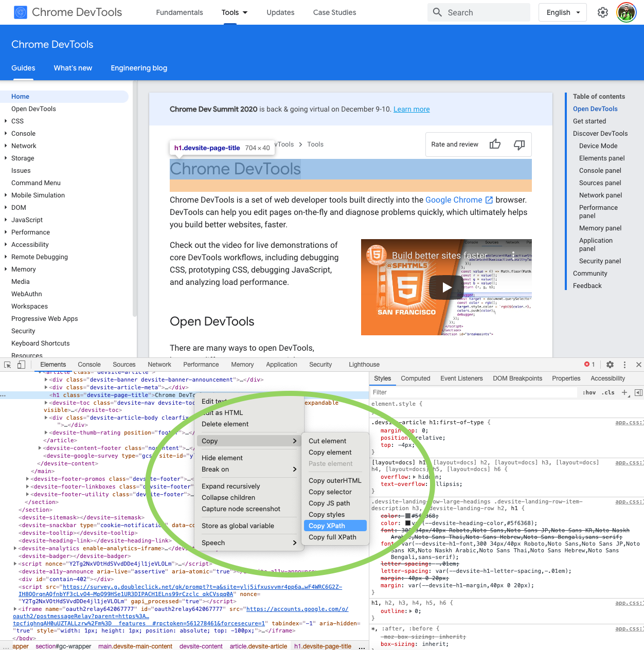This screenshot has height=650, width=644.
Task: Expand the outline shorthand property arrow
Action: (x=412, y=611)
